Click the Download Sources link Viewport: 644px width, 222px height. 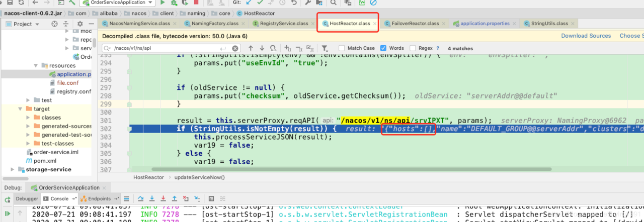click(x=586, y=36)
